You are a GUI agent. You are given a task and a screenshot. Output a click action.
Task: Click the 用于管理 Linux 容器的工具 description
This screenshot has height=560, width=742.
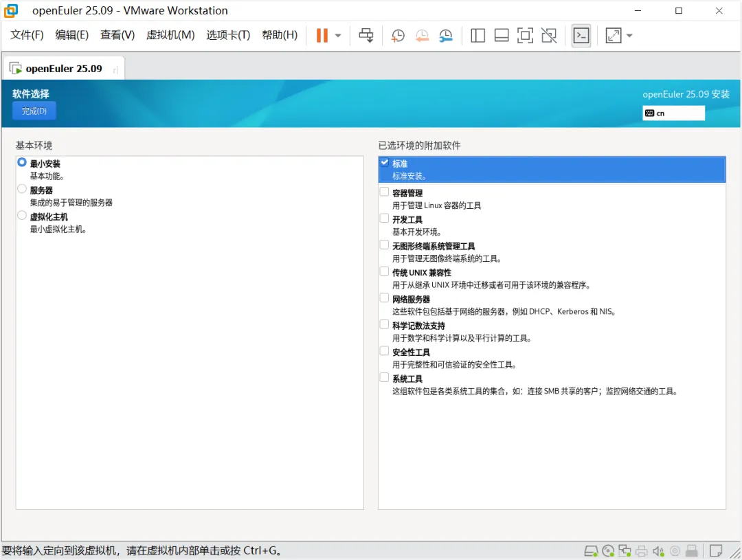436,205
